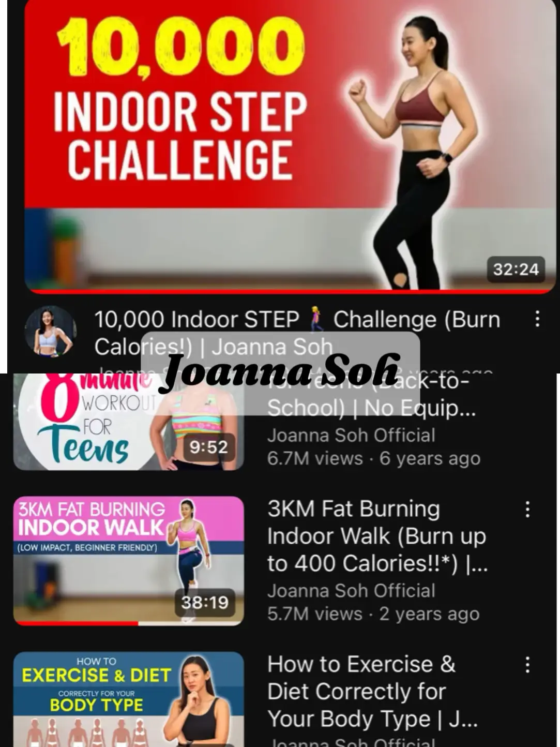The image size is (560, 747).
Task: Click red watch progress bar under 3KM thumbnail
Action: pos(76,623)
